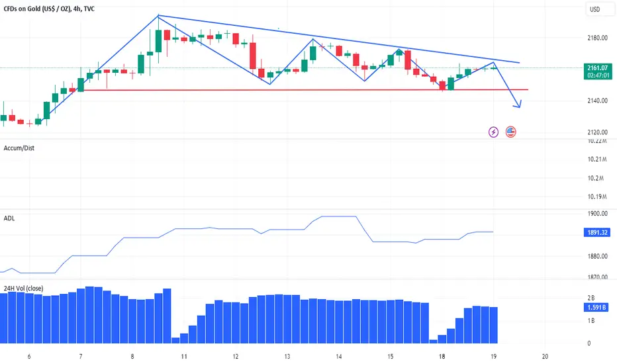Click the 2140.00 price axis label
Viewport: 617px width, 364px height.
coord(597,101)
